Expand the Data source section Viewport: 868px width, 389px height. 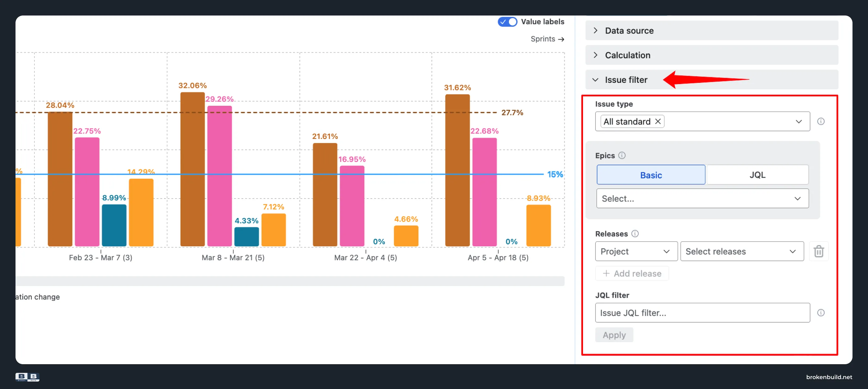click(x=712, y=31)
